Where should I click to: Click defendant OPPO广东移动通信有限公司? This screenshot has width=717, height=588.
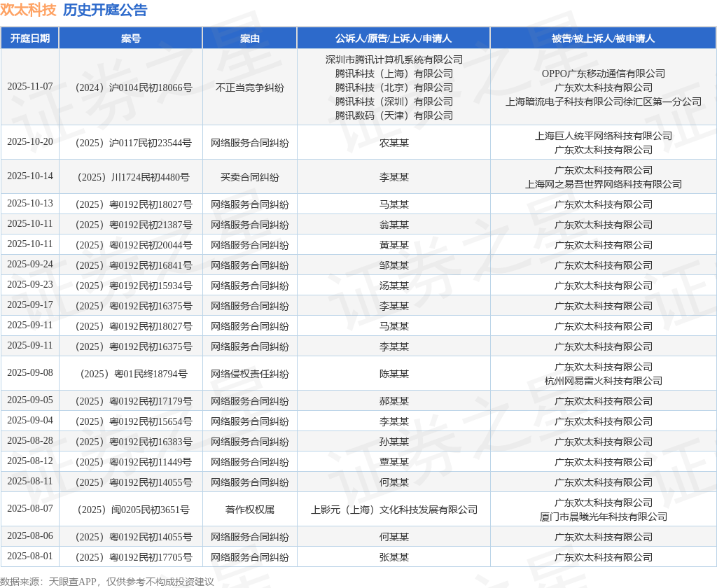tap(603, 73)
